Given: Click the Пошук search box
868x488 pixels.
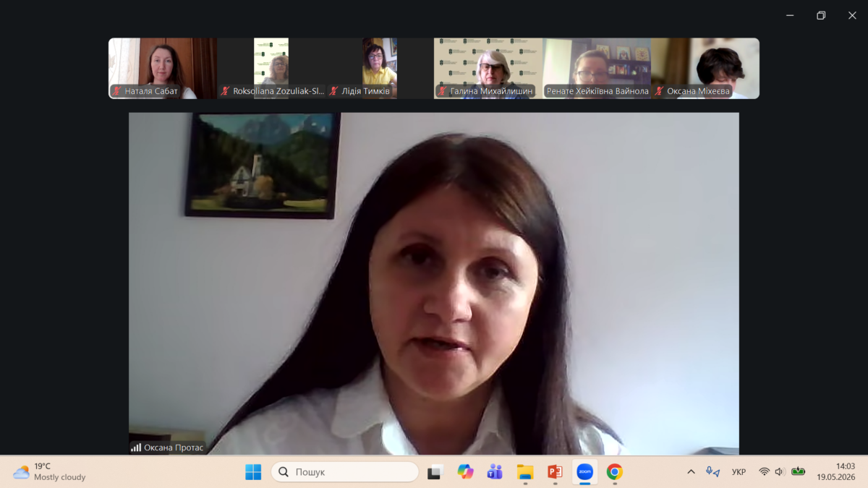Looking at the screenshot, I should click(x=345, y=472).
